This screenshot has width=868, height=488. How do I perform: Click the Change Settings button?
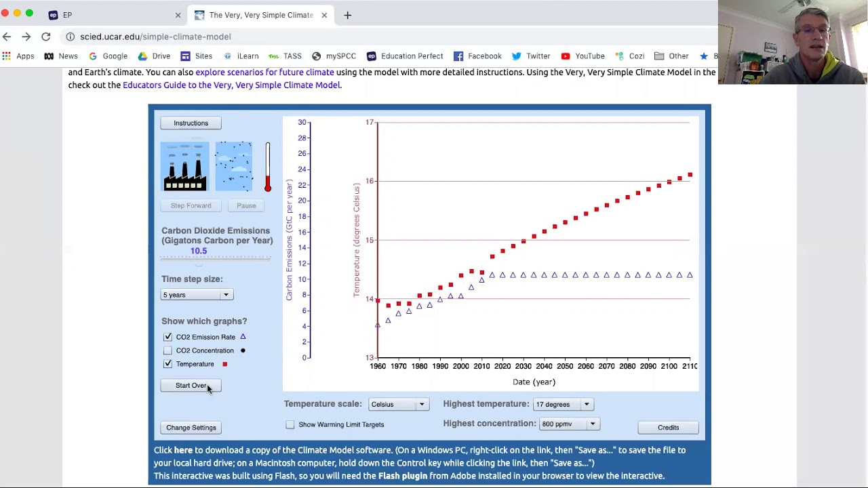(x=191, y=428)
